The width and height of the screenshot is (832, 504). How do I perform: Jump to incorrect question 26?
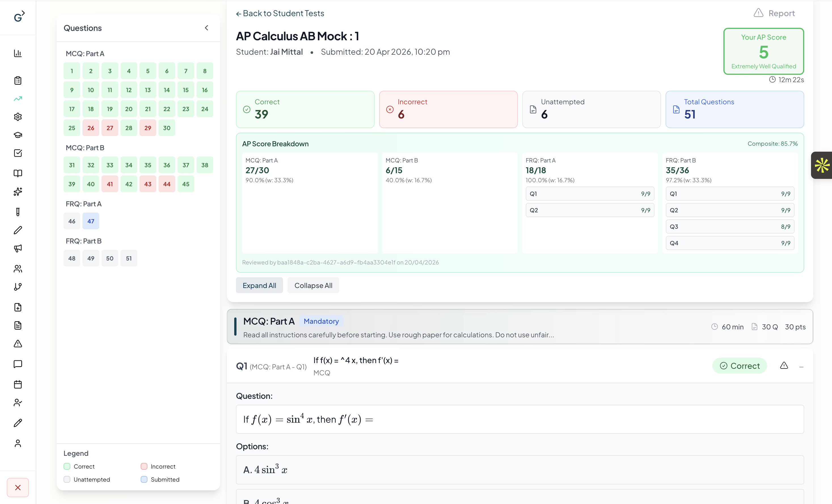tap(91, 128)
